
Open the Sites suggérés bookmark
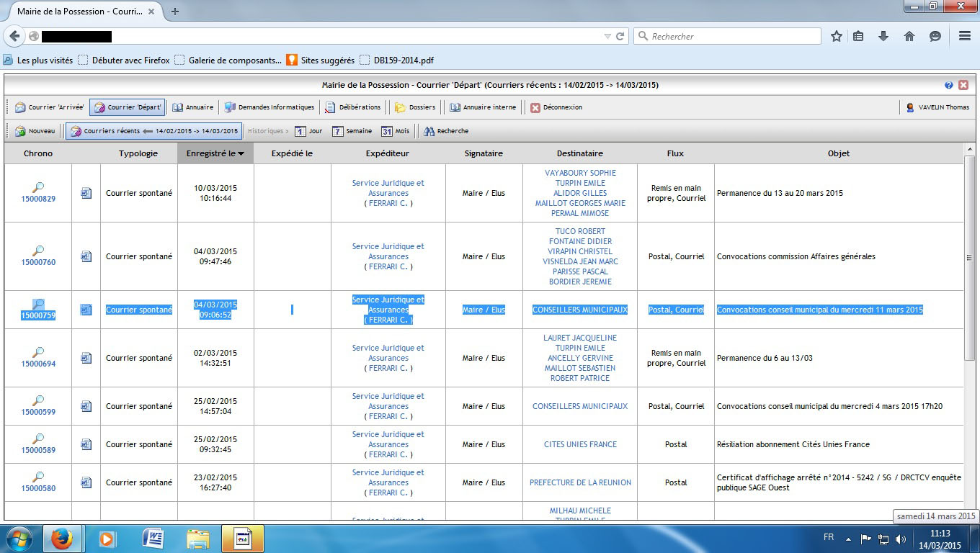point(321,60)
